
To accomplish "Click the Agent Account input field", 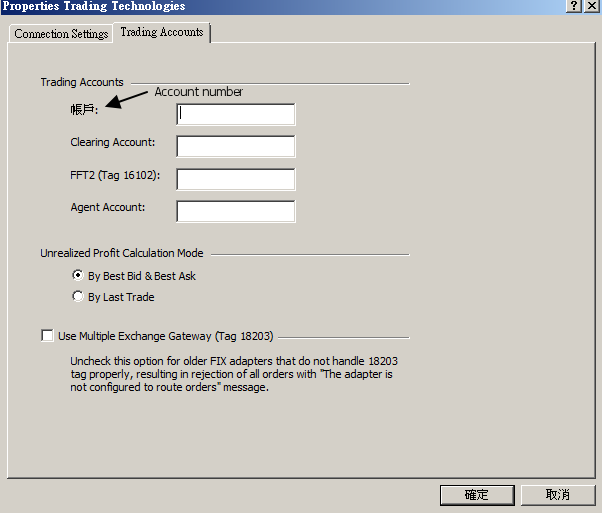I will (236, 211).
